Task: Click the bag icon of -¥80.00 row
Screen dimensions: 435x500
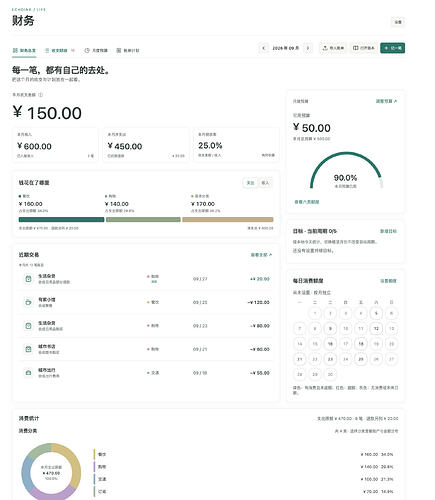Action: click(28, 326)
